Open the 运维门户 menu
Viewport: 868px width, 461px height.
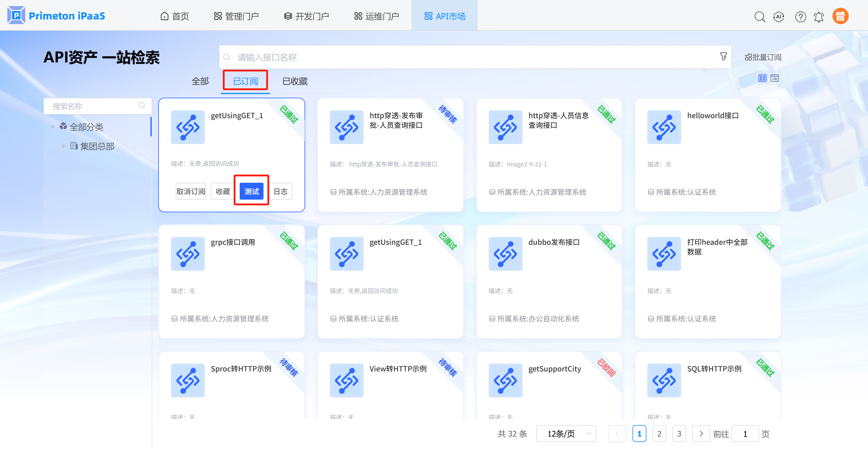[x=376, y=16]
